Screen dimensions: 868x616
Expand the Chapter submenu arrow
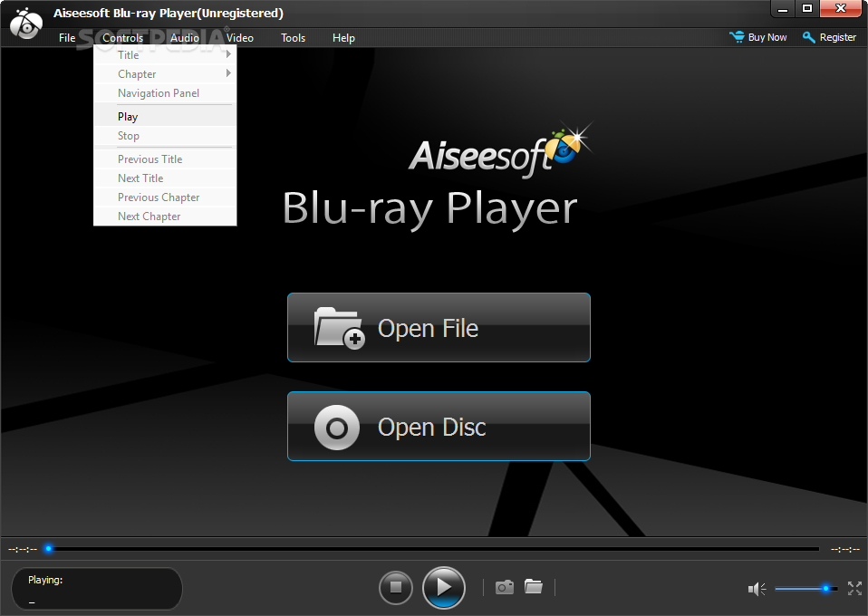228,73
